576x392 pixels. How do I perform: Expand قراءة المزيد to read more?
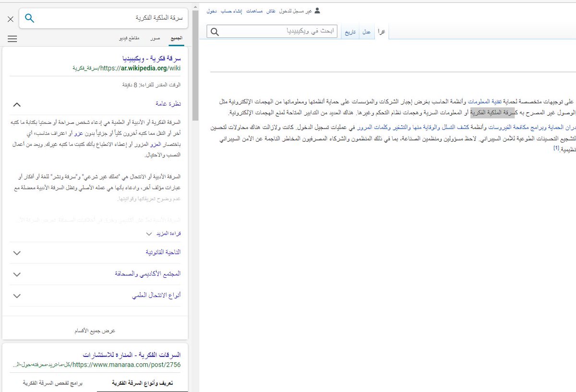(x=163, y=234)
